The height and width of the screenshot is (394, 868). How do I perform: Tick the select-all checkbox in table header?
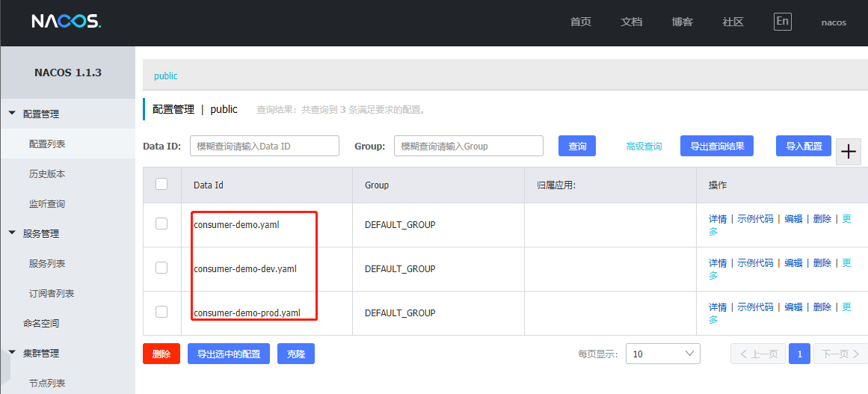pos(161,184)
